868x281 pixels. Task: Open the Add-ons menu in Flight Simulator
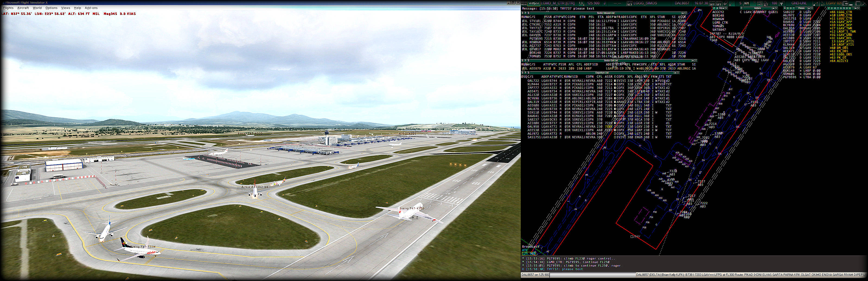coord(91,8)
